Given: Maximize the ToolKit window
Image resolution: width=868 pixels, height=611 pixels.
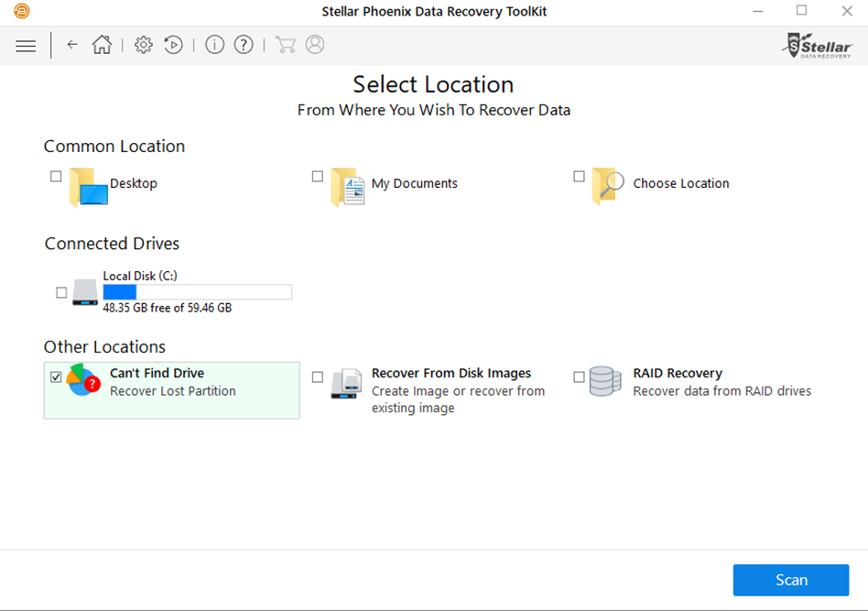Looking at the screenshot, I should click(801, 10).
